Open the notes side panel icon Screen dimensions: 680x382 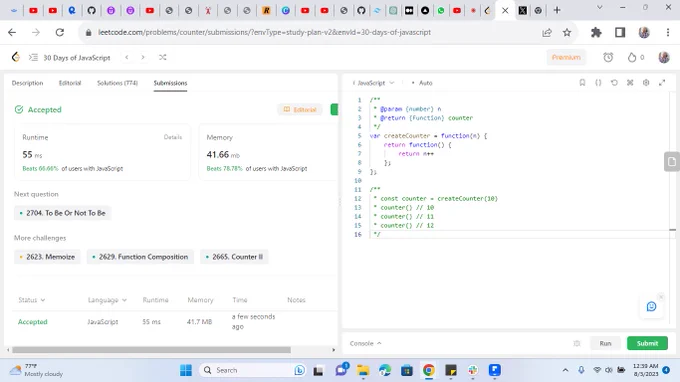672,162
